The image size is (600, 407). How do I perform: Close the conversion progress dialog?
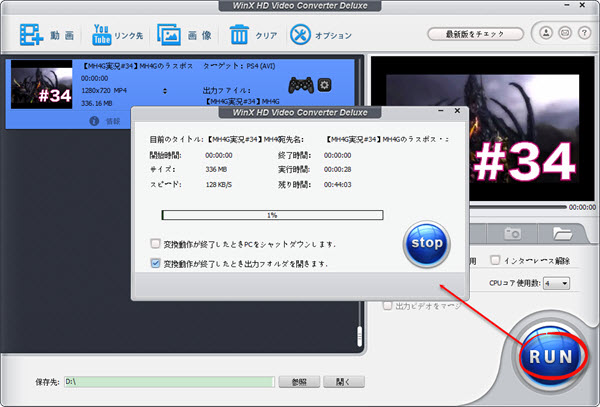click(x=457, y=111)
